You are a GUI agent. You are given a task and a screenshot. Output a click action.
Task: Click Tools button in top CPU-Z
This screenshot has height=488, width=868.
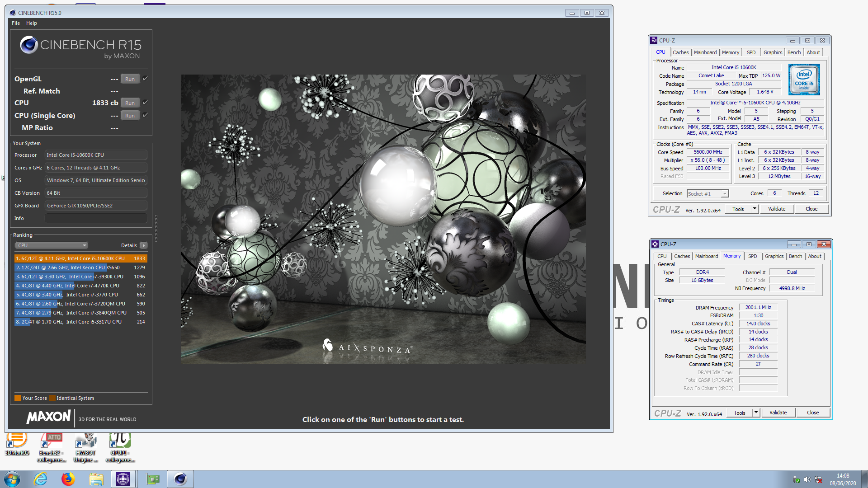pyautogui.click(x=738, y=209)
